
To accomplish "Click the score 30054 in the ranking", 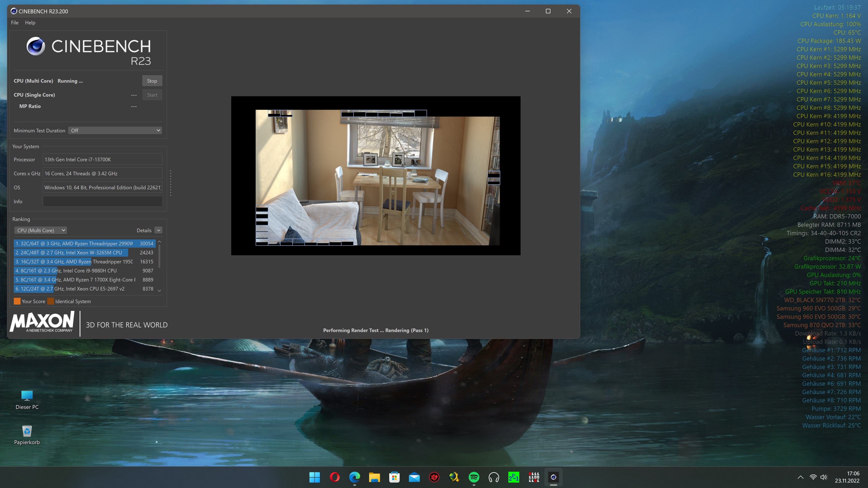I will tap(146, 244).
